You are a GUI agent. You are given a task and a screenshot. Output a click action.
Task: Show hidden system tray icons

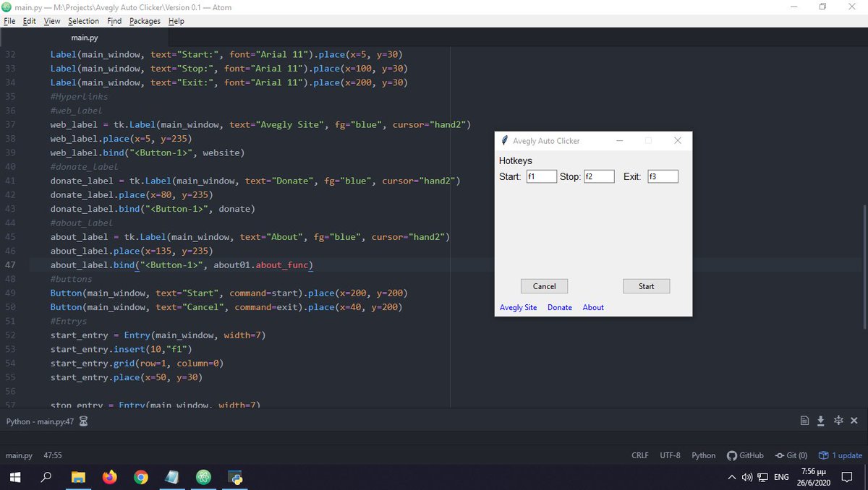tap(732, 477)
